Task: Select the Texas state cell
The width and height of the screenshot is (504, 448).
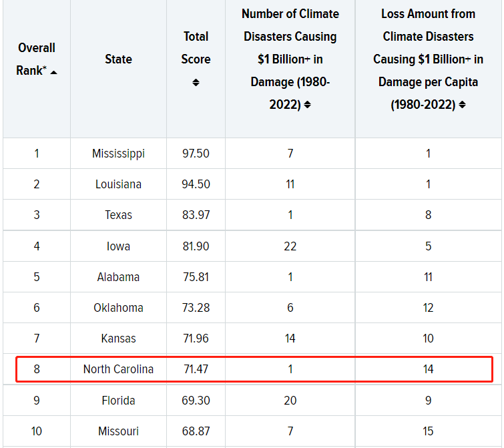Action: coord(118,215)
